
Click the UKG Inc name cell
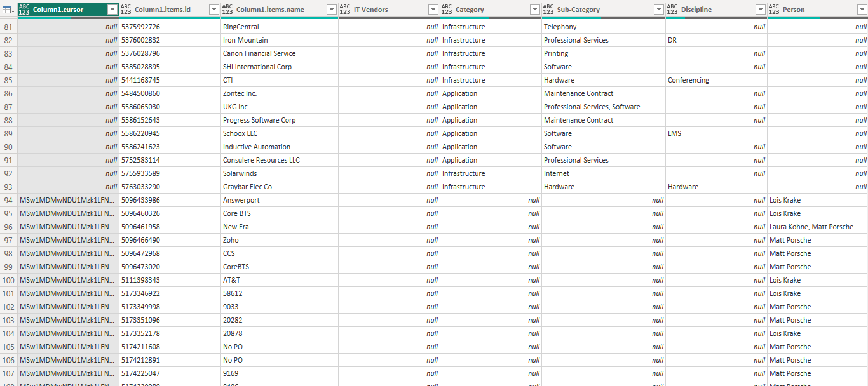click(x=280, y=107)
